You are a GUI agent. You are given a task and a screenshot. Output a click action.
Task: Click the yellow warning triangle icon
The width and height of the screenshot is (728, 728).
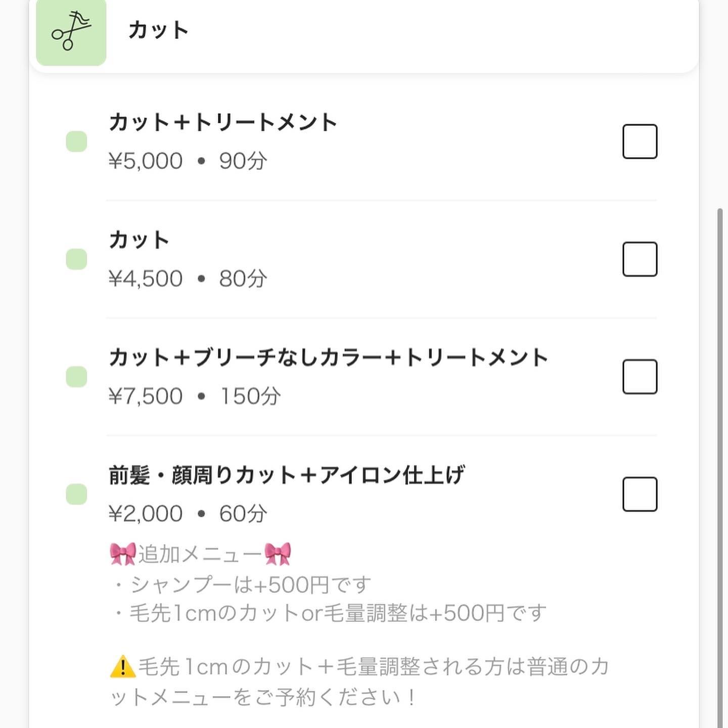click(122, 666)
